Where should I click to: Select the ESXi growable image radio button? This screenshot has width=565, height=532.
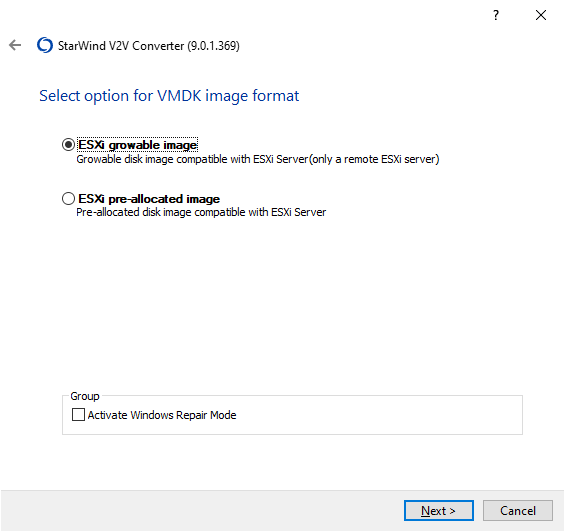[68, 145]
